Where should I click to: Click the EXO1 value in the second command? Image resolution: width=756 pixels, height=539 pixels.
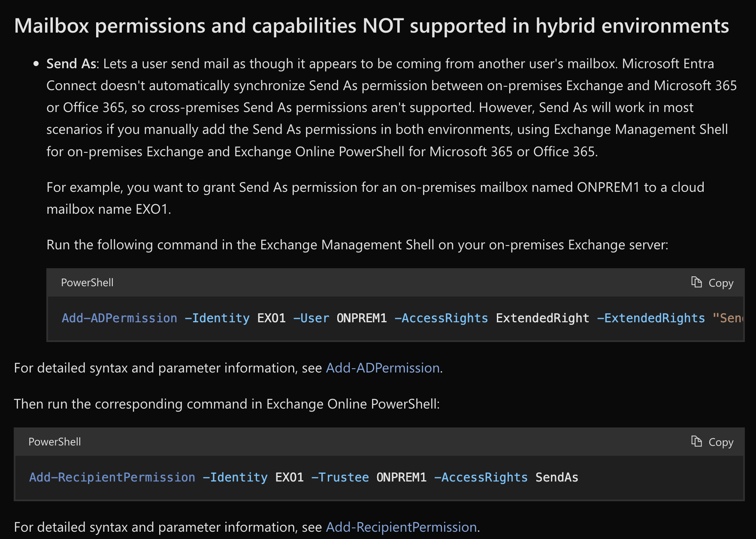click(289, 477)
